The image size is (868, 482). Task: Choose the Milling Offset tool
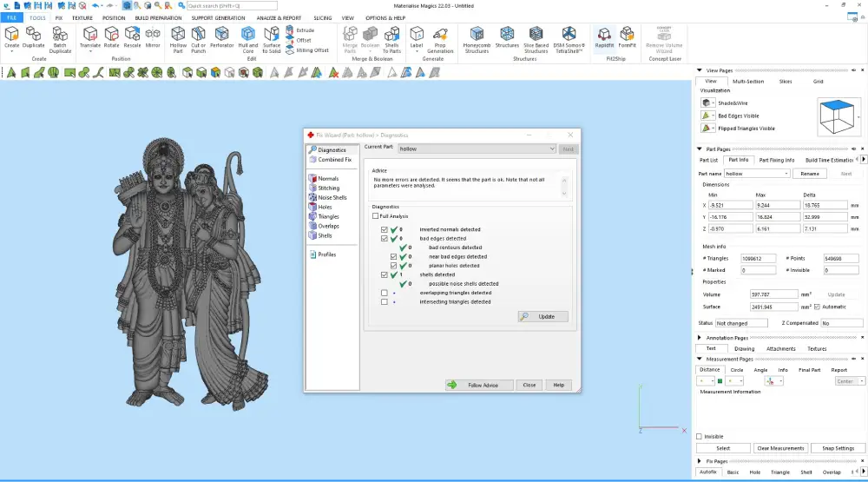coord(307,50)
